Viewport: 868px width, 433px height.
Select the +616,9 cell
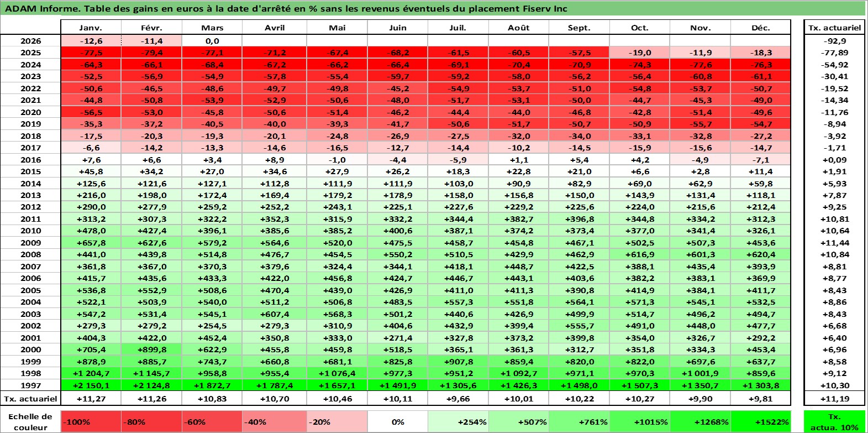(x=639, y=254)
